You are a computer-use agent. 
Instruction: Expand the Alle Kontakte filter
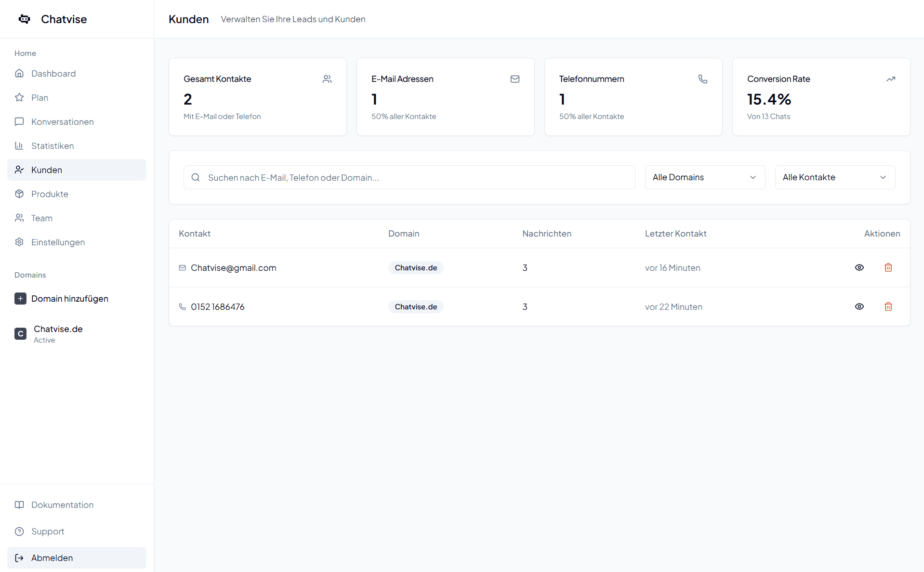click(834, 177)
